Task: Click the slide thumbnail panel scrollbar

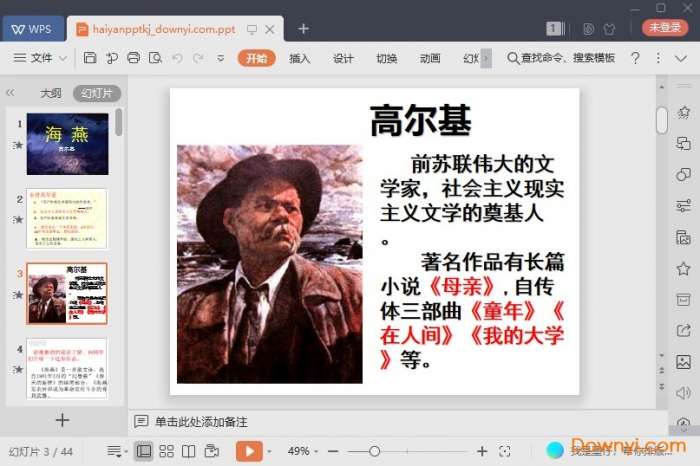Action: [118, 122]
